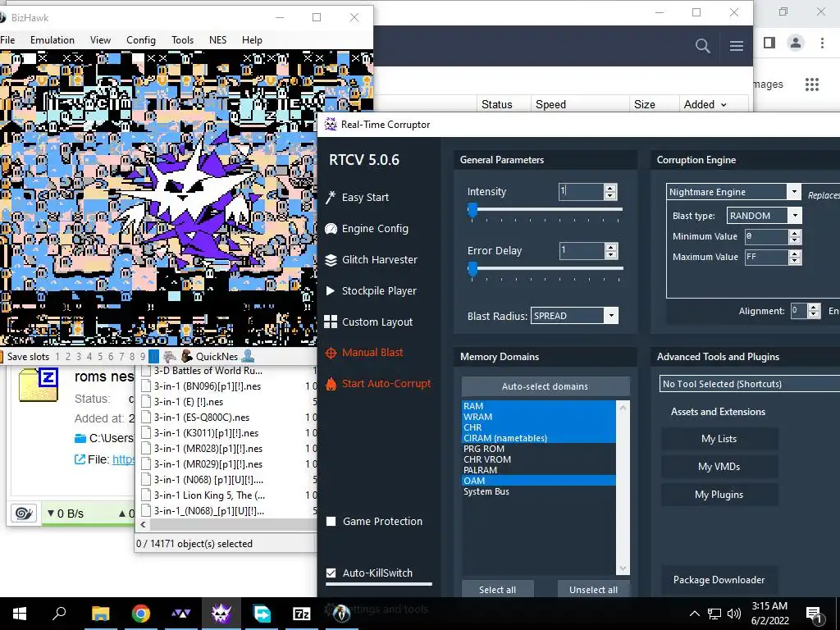Screen dimensions: 840x630
Task: Increase Maximum Value with up spinner
Action: click(795, 253)
